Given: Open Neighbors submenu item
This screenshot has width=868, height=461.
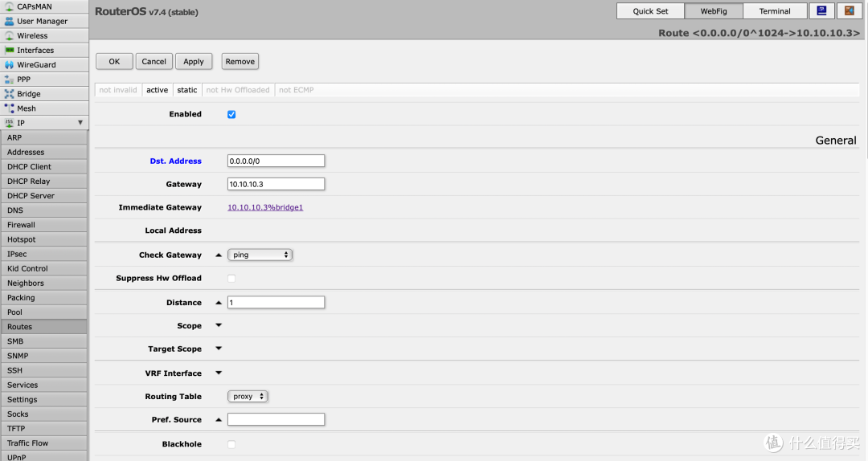Looking at the screenshot, I should pos(43,283).
